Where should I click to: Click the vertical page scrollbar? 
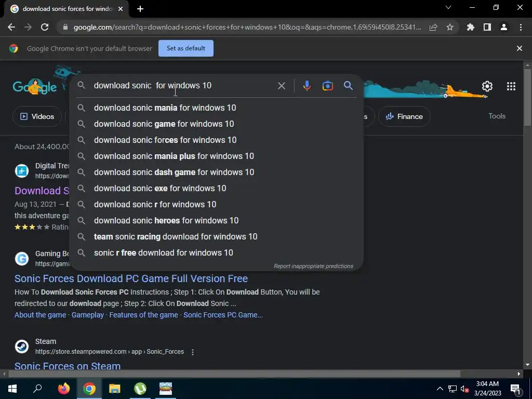pyautogui.click(x=527, y=97)
